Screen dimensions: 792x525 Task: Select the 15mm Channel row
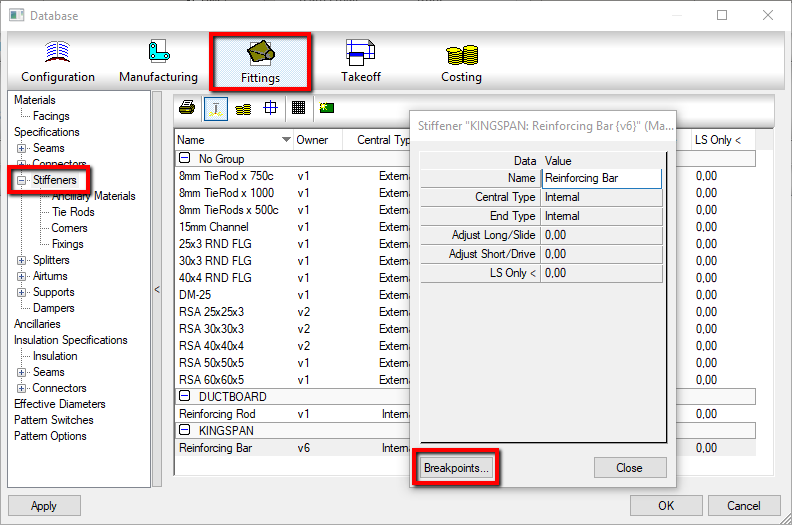tap(294, 227)
